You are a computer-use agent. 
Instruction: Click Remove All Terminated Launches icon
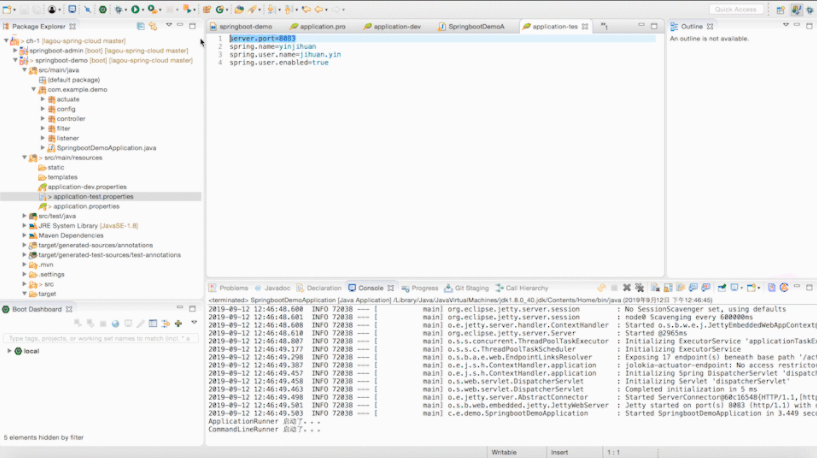tap(639, 288)
